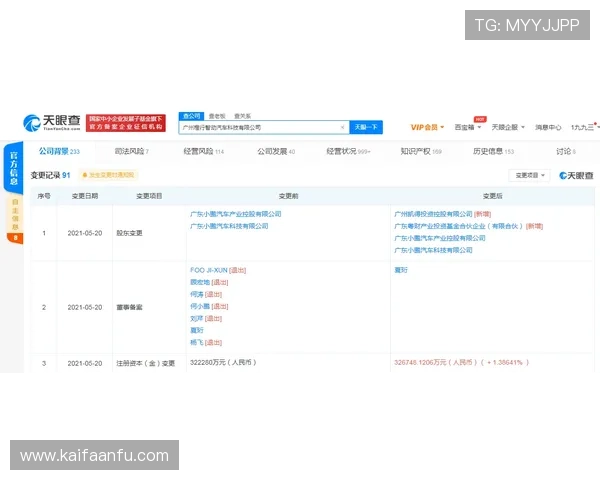Click the 变更后 column header

click(x=492, y=196)
